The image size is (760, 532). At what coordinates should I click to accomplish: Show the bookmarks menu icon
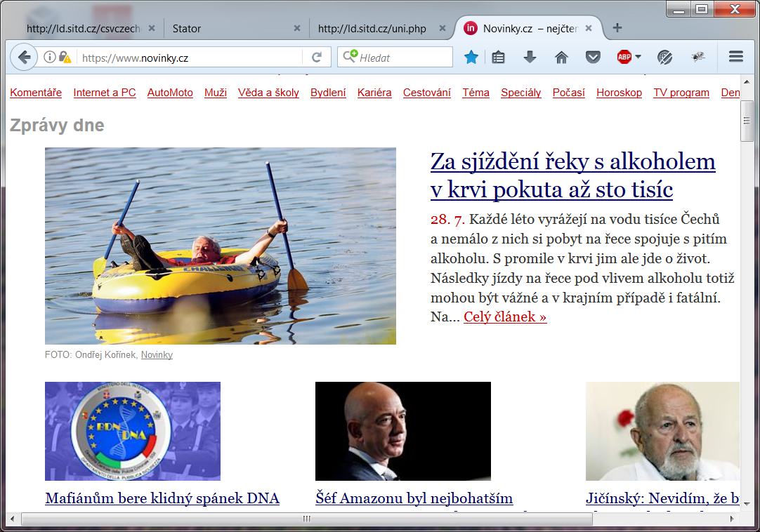(498, 57)
